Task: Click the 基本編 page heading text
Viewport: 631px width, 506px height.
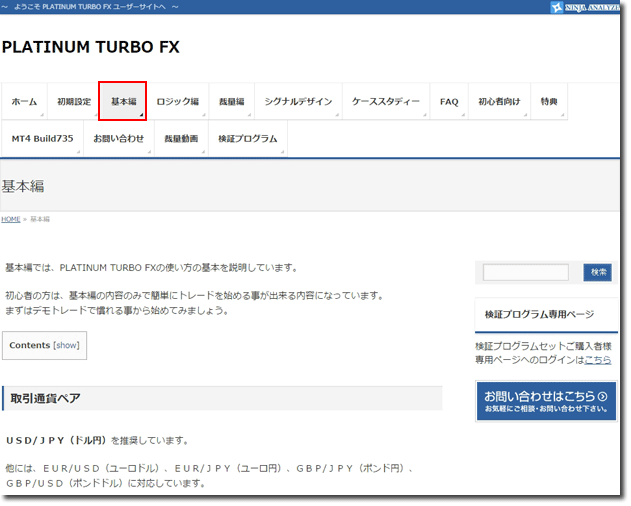Action: tap(23, 186)
